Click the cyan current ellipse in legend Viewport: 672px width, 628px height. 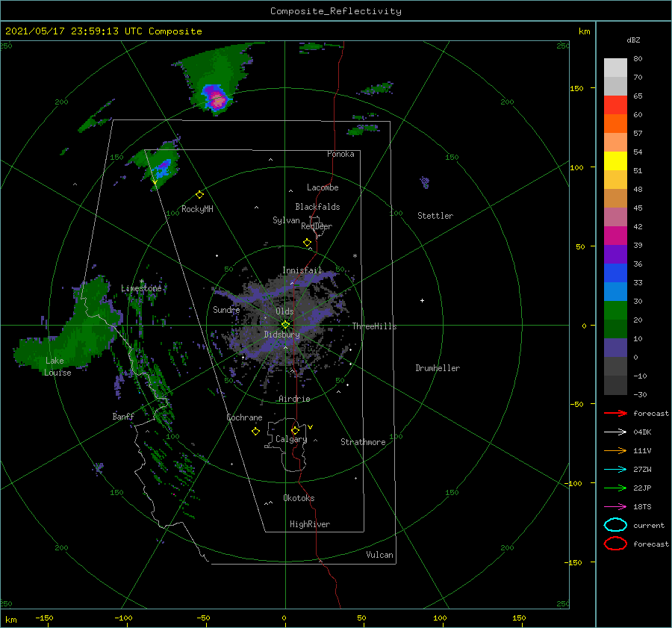coord(615,525)
